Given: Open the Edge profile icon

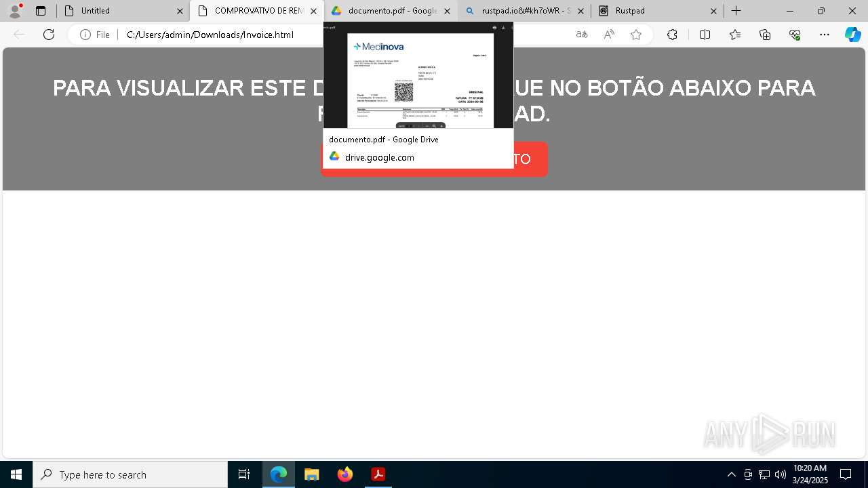Looking at the screenshot, I should pos(15,11).
